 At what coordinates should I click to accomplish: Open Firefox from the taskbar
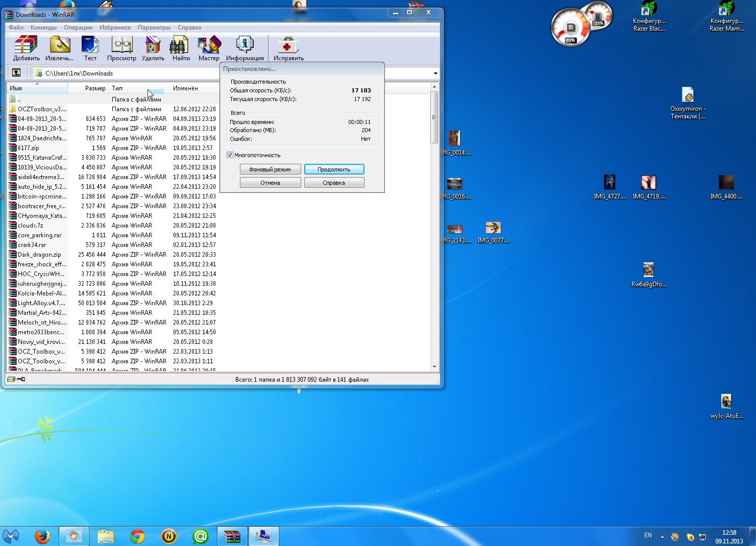42,536
